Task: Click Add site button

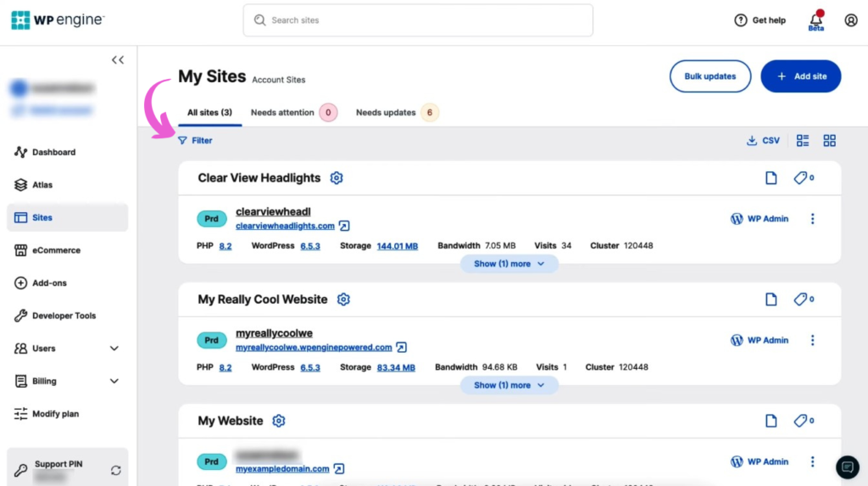Action: coord(801,76)
